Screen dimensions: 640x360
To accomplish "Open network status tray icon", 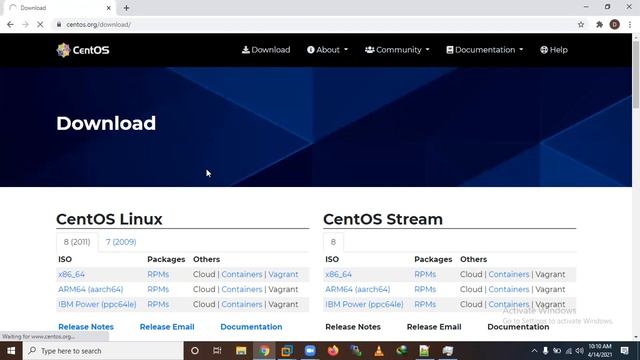I will point(569,351).
